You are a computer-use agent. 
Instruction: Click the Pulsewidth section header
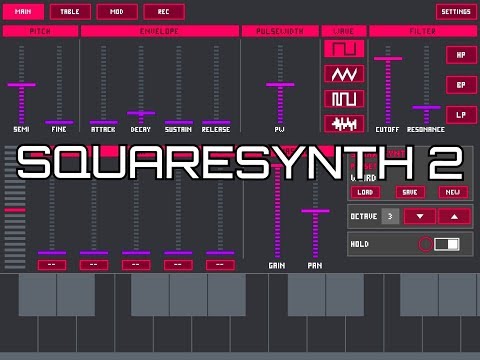(x=280, y=31)
